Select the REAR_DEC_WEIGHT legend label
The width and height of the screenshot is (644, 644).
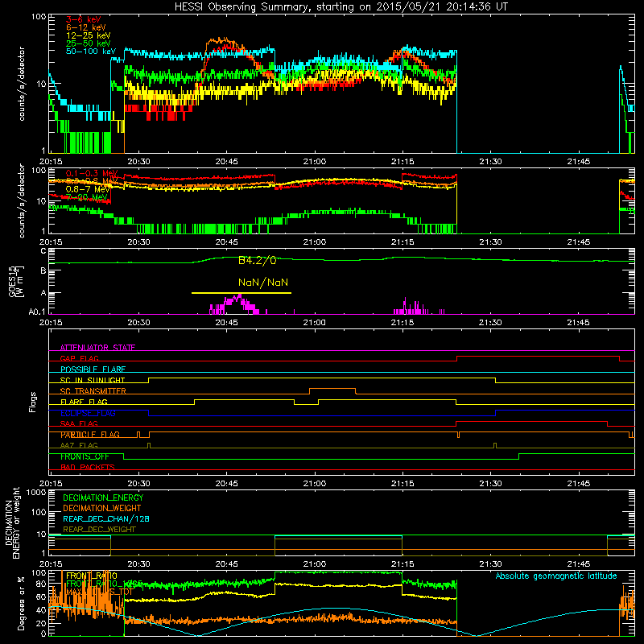(99, 530)
